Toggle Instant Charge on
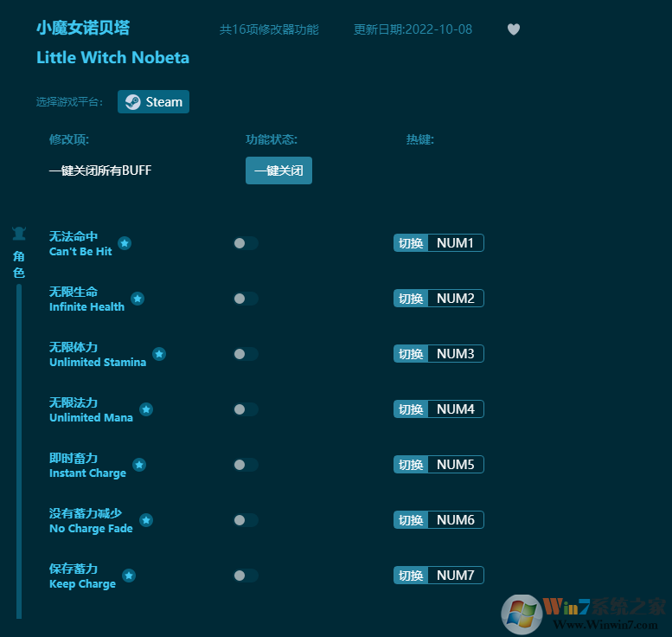Screen dimensions: 672x637 (x=246, y=465)
